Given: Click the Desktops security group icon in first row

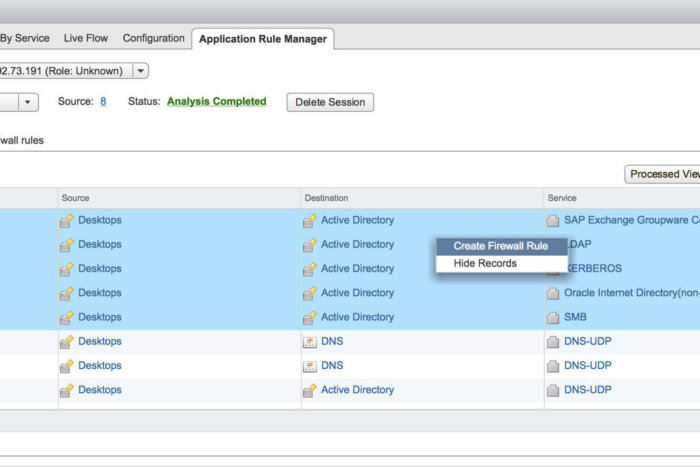Looking at the screenshot, I should click(x=67, y=221).
